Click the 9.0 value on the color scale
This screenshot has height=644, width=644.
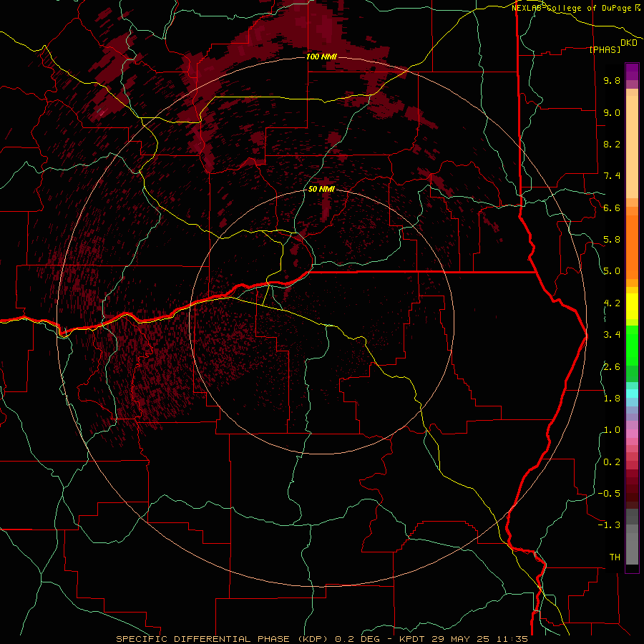point(612,112)
